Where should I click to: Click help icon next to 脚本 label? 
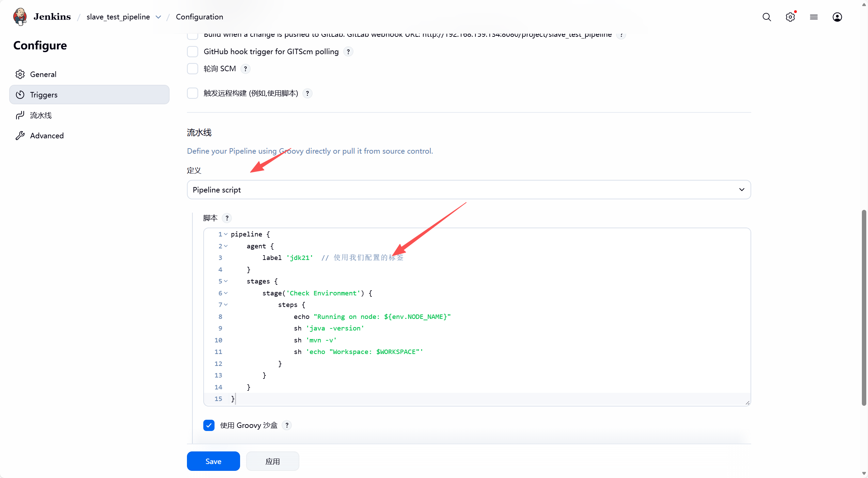coord(227,218)
